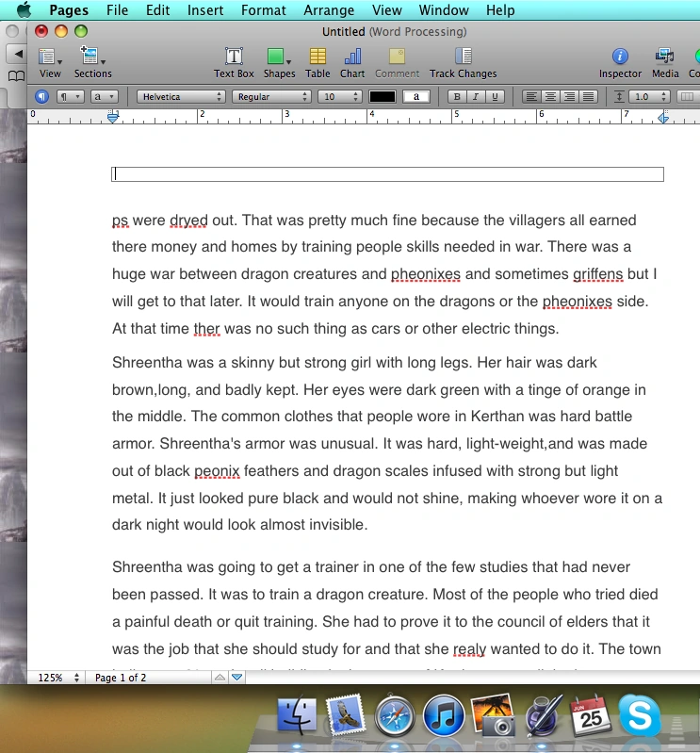
Task: Open paragraph style dropdown
Action: [70, 96]
